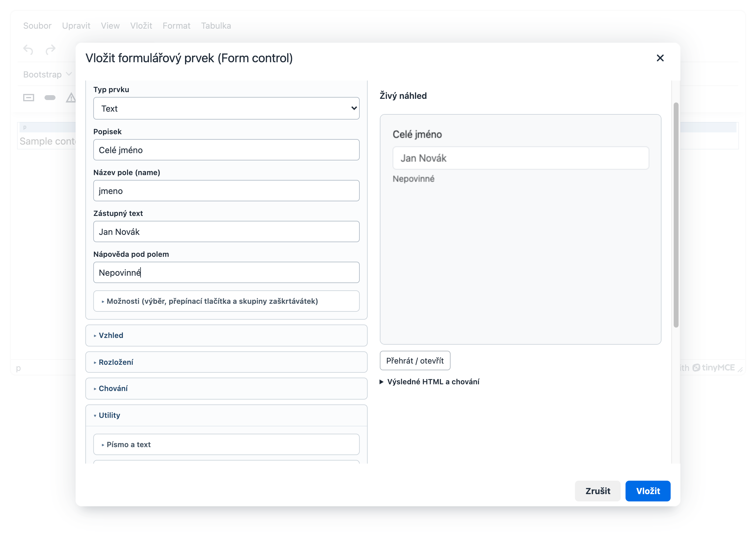Click the tinyMCE logo in status bar

click(714, 368)
